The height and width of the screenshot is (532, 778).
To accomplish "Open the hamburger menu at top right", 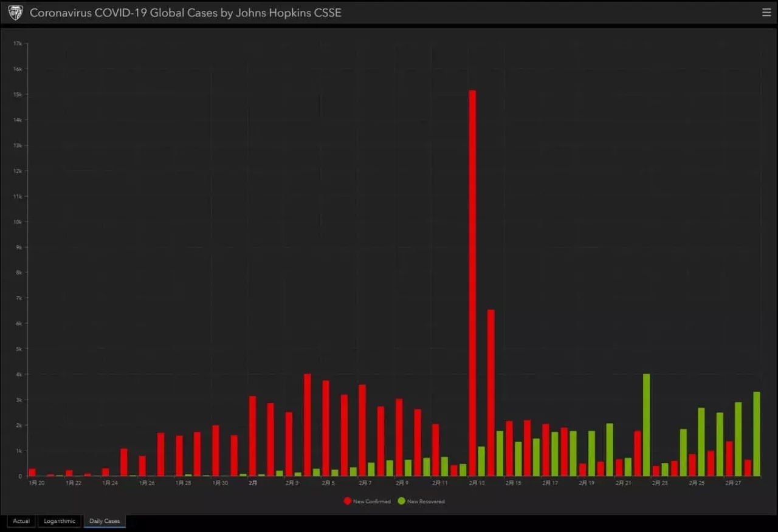I will (766, 13).
